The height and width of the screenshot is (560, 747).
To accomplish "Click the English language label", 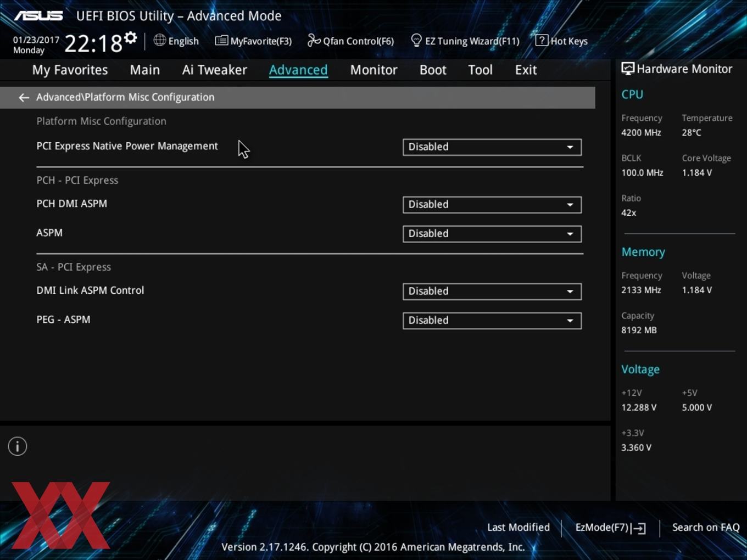I will point(183,41).
